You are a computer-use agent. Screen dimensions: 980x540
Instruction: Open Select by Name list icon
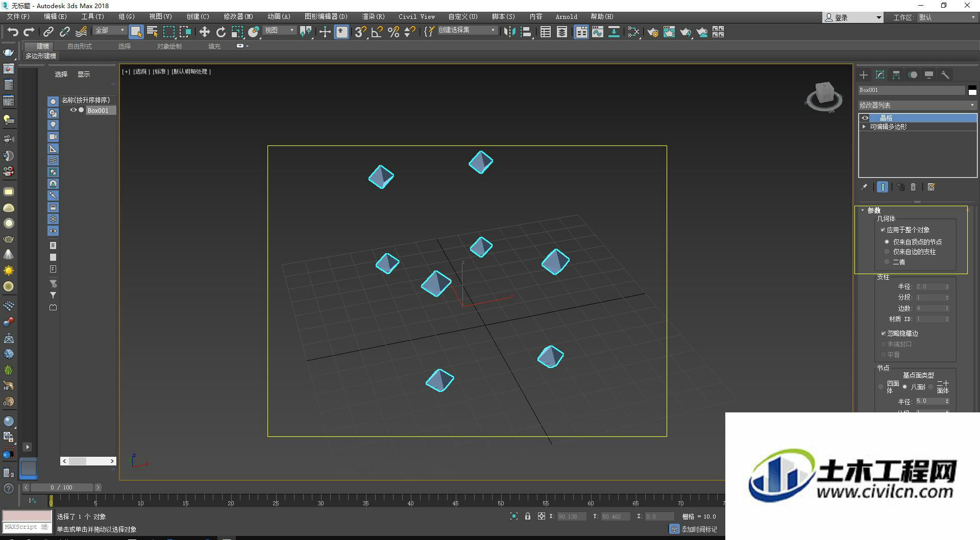(152, 32)
